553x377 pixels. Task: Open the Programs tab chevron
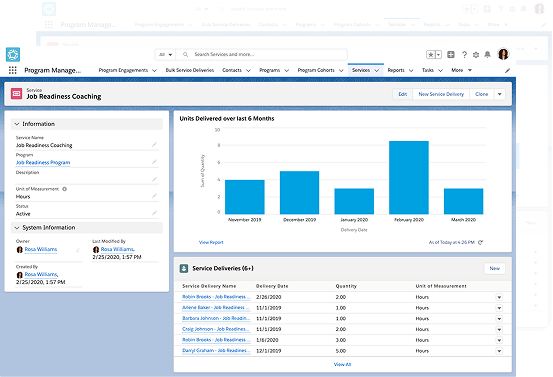pos(287,71)
